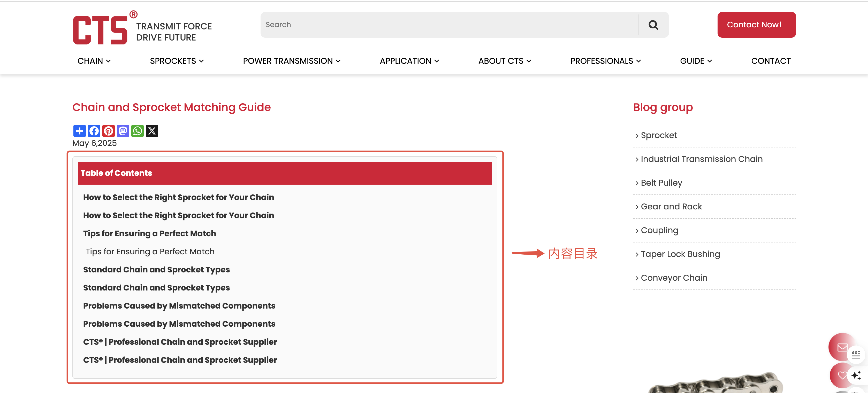
Task: Share the post through WhatsApp
Action: point(138,131)
